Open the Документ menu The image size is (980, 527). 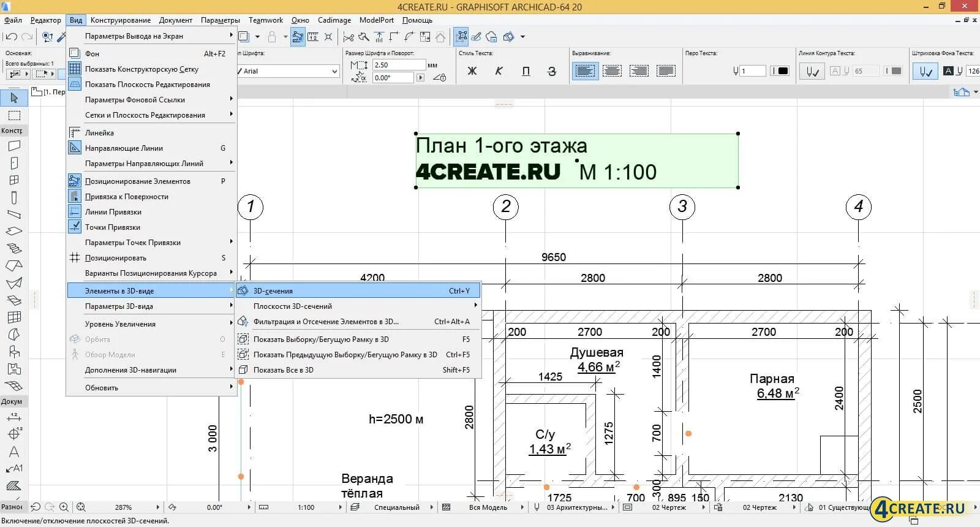(x=176, y=20)
